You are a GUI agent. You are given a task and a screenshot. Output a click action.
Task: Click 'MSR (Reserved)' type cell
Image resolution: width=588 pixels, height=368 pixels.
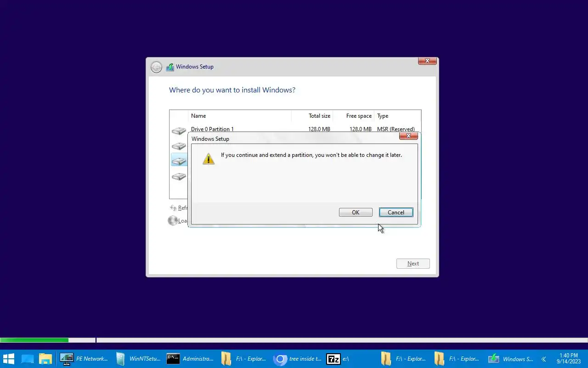[x=396, y=129]
